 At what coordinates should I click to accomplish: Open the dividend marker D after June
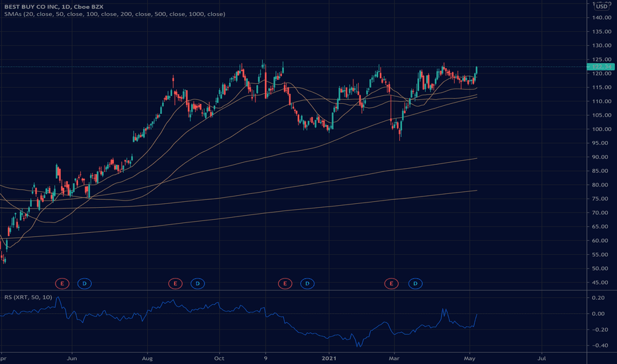pyautogui.click(x=85, y=283)
